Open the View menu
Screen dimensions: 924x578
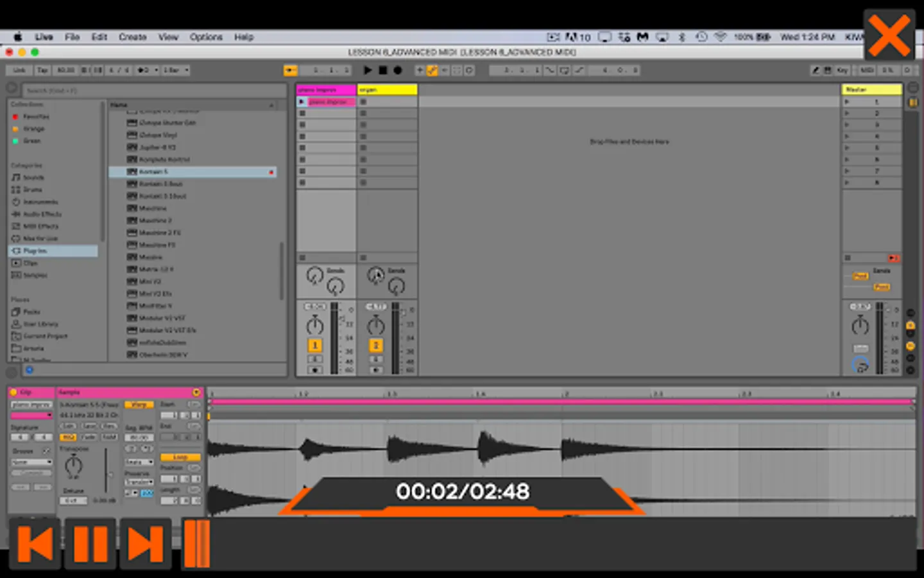[168, 37]
